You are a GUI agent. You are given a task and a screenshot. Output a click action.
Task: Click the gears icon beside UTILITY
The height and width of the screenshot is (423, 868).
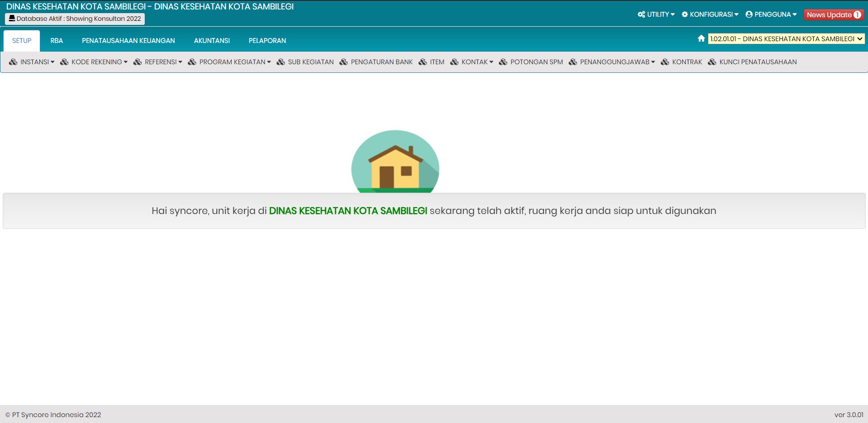click(x=641, y=14)
